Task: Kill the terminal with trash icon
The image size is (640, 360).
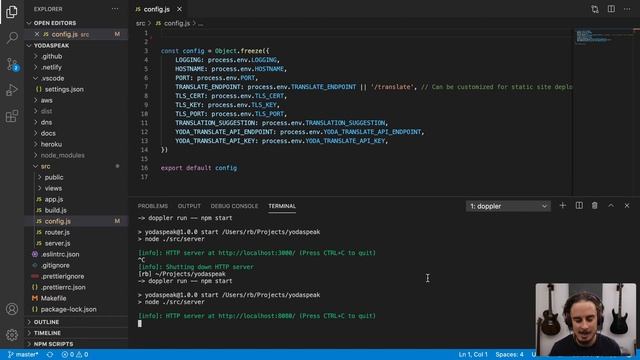Action: coord(595,206)
